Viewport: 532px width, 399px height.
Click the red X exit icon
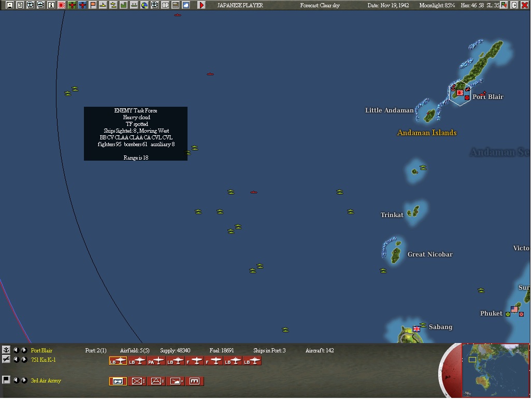pyautogui.click(x=525, y=5)
